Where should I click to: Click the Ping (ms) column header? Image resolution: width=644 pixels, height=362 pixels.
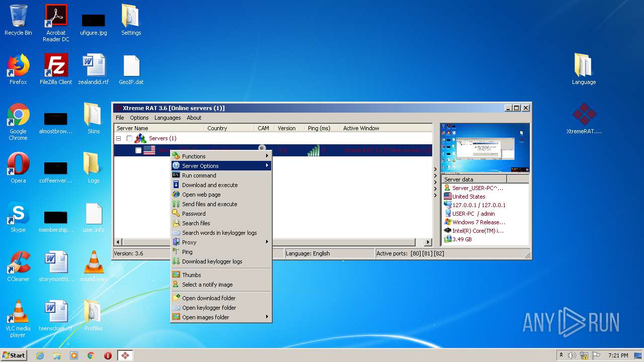(x=322, y=128)
